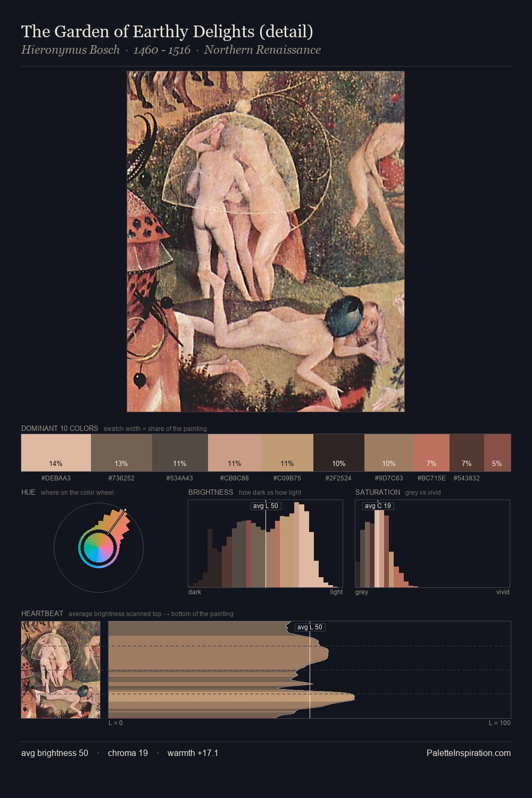This screenshot has height=798, width=532.
Task: Click the #DEBAA3 color swatch
Action: [56, 453]
